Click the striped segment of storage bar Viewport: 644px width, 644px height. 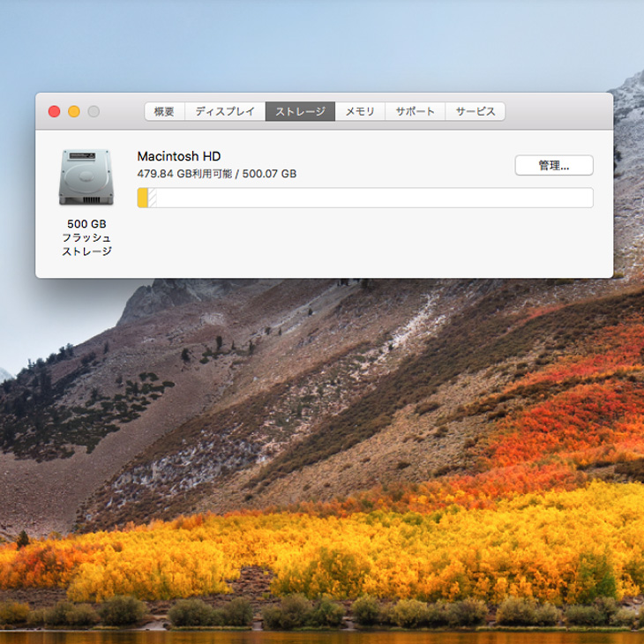[153, 198]
